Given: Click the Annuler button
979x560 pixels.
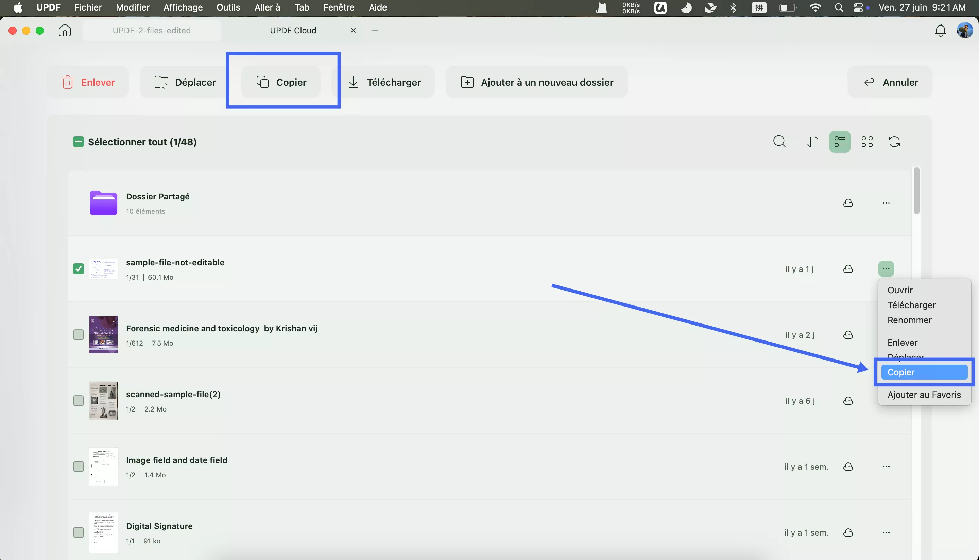Looking at the screenshot, I should [x=890, y=82].
